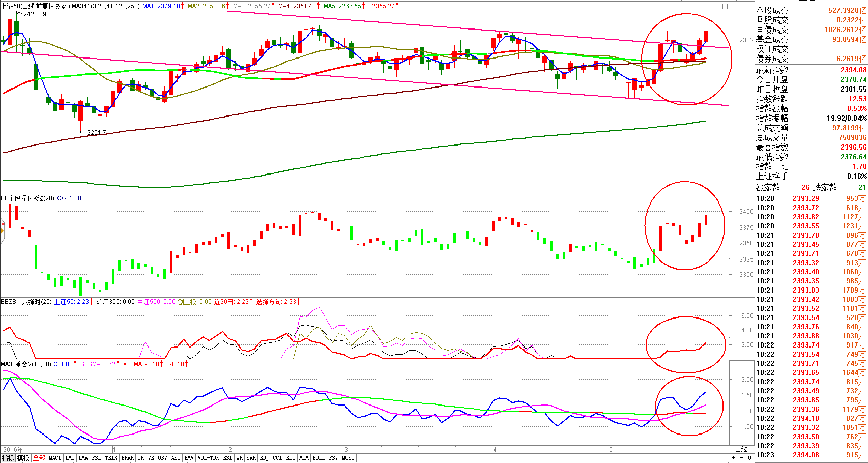The image size is (868, 463).
Task: Click the 10:23 tick row priced 2394.08
Action: (811, 455)
